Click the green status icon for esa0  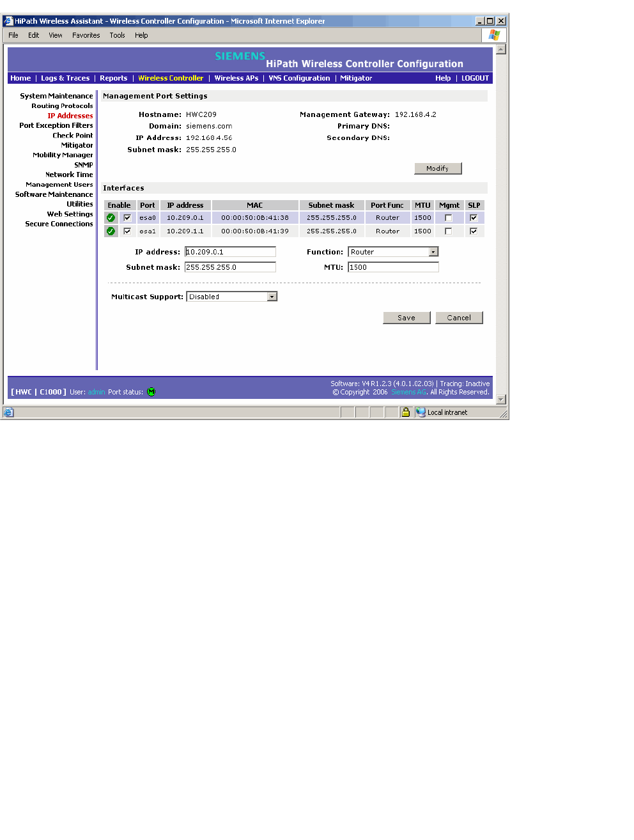point(111,218)
